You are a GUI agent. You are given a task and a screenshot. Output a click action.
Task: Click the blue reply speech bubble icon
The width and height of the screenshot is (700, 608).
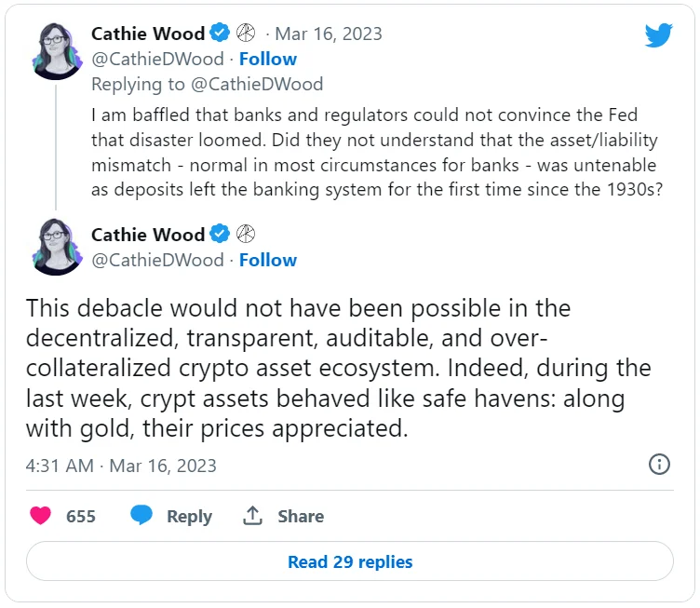(x=141, y=516)
